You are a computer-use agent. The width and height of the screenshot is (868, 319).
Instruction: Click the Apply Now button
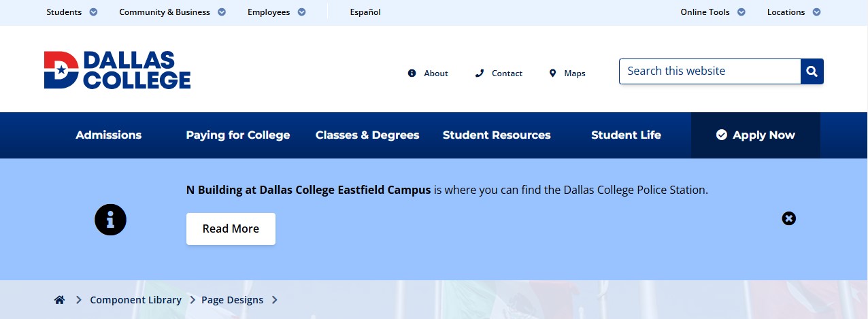point(756,135)
